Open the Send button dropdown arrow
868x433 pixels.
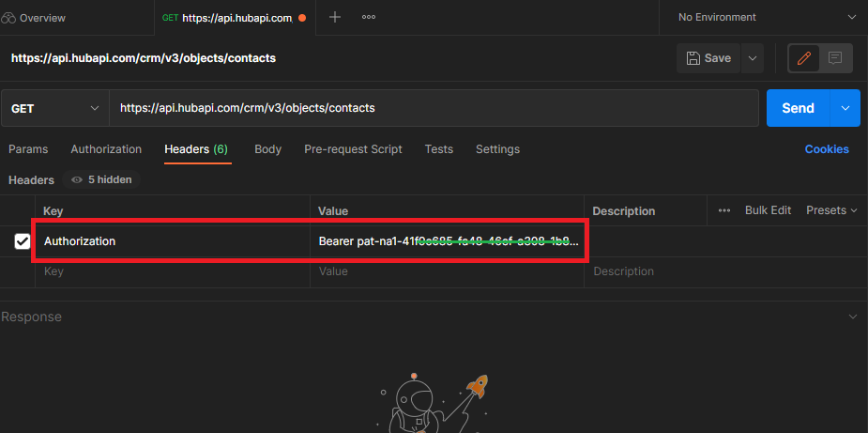click(845, 108)
